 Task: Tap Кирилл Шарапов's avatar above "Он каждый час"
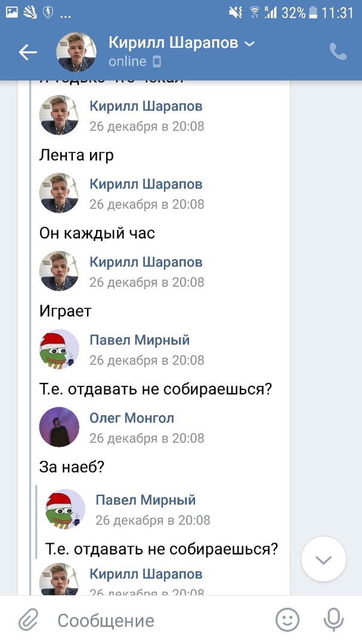click(x=59, y=193)
